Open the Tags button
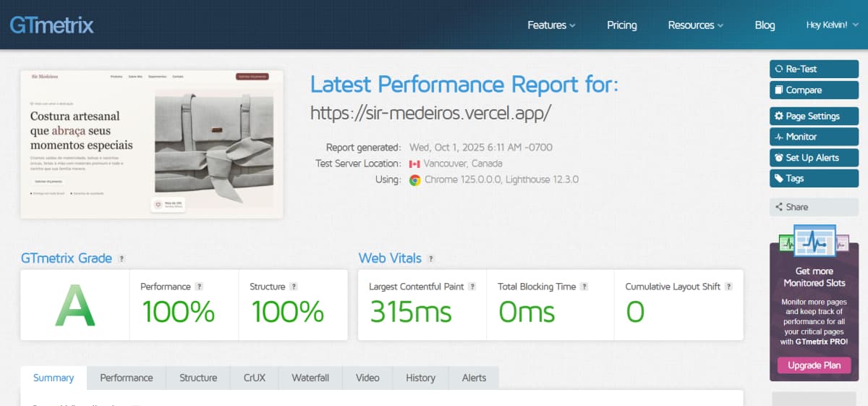 click(x=814, y=178)
